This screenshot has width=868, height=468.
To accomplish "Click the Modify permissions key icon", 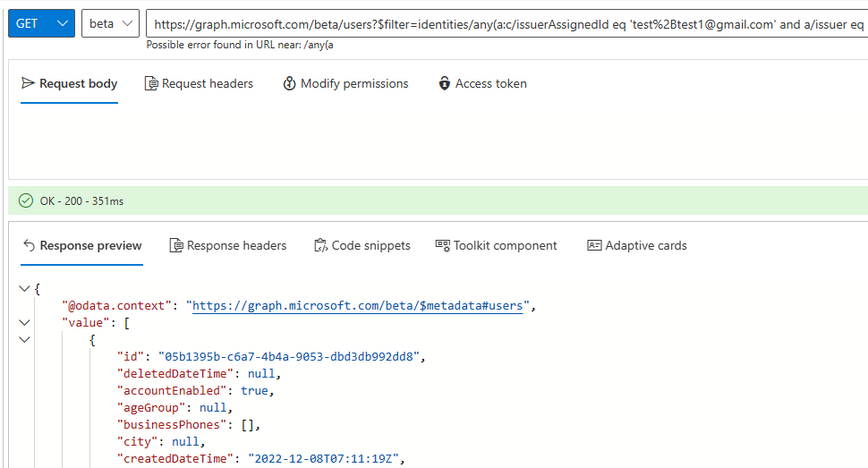I will pos(289,83).
